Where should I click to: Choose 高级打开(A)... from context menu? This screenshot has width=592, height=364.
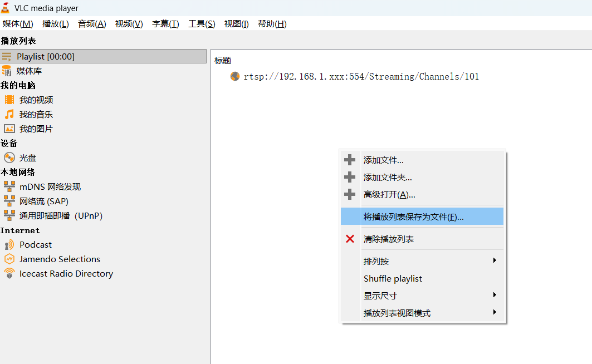422,194
